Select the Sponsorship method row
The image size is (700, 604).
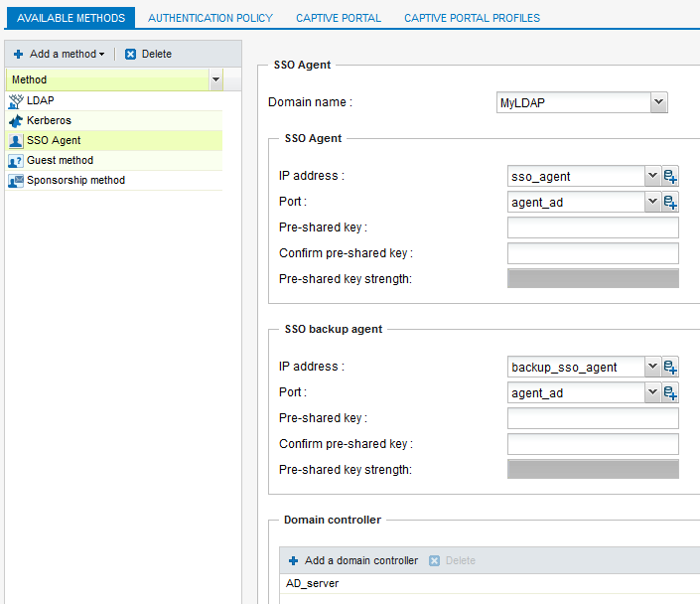(x=114, y=181)
